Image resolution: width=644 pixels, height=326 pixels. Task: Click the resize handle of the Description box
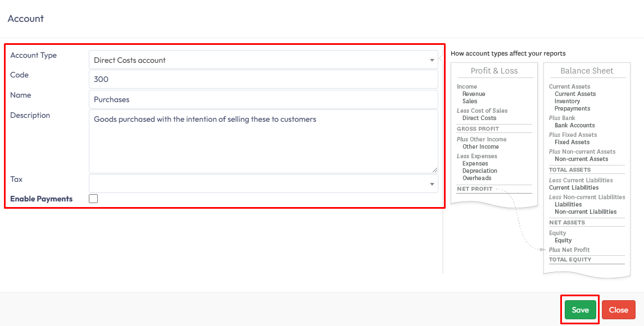(x=434, y=170)
